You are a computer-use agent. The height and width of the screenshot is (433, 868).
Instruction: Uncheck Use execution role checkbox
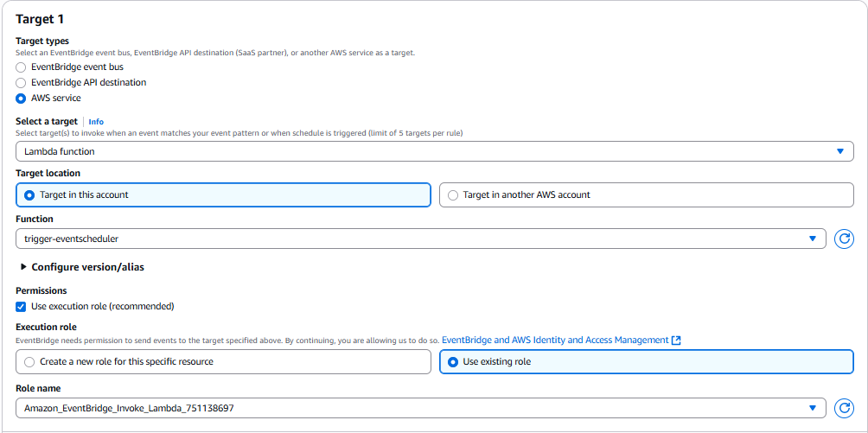[22, 307]
